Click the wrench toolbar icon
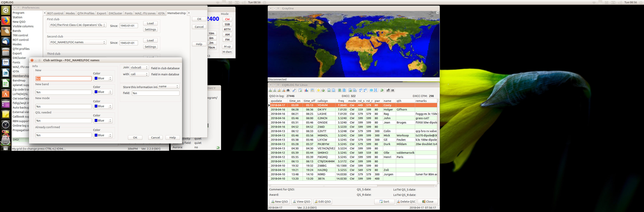 (295, 90)
